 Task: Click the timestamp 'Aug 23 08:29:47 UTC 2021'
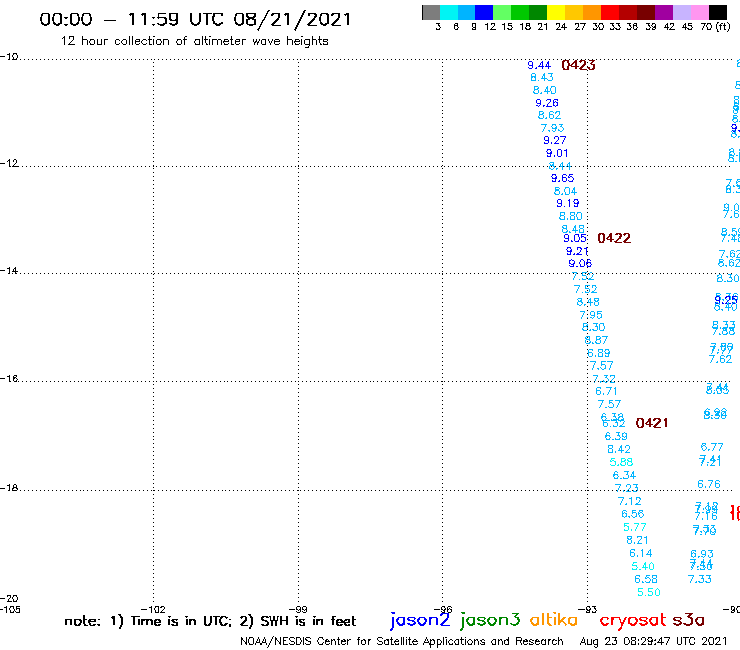pyautogui.click(x=653, y=642)
